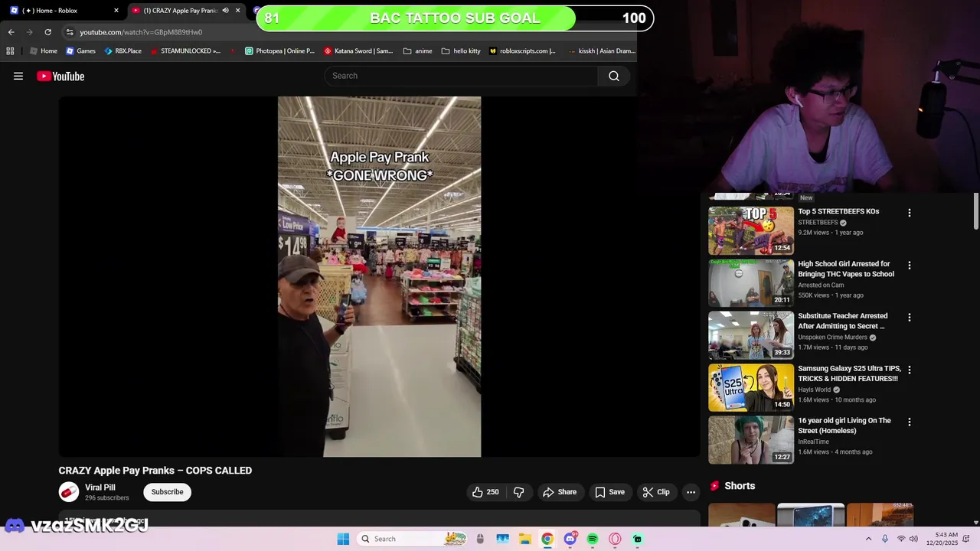Click the STREETBEEFS channel name
This screenshot has width=980, height=551.
tap(818, 223)
